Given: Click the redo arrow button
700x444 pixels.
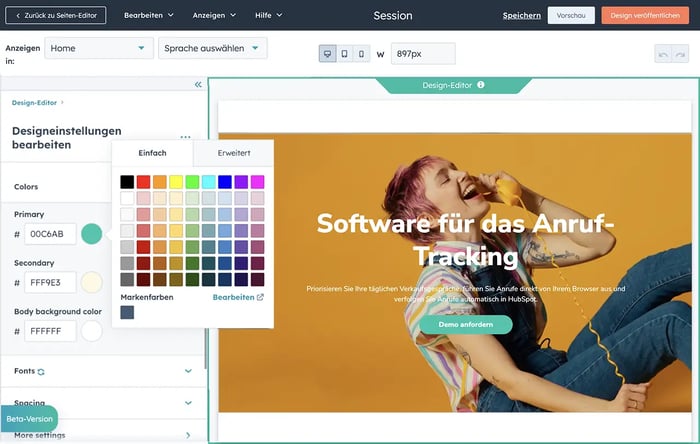Looking at the screenshot, I should click(680, 54).
